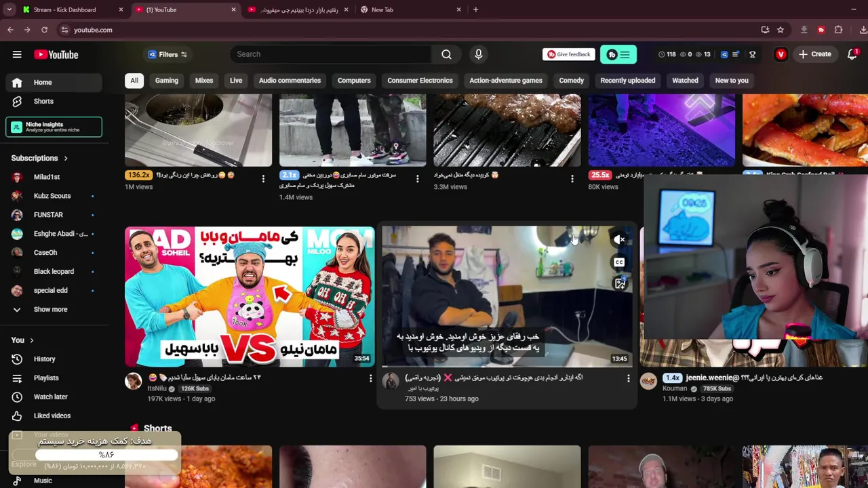Image resolution: width=868 pixels, height=488 pixels.
Task: Open Niche Insights in the sidebar
Action: [54, 127]
